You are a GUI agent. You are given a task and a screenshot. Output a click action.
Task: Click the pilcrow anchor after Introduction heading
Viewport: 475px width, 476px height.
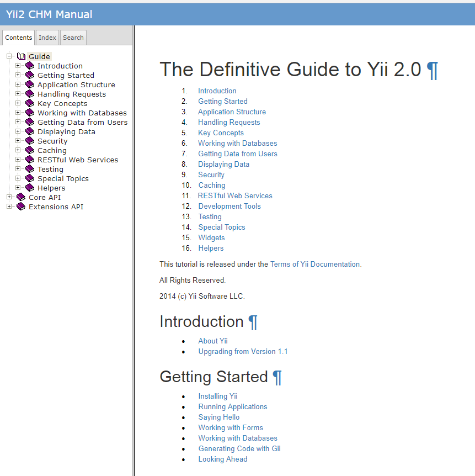tap(253, 322)
